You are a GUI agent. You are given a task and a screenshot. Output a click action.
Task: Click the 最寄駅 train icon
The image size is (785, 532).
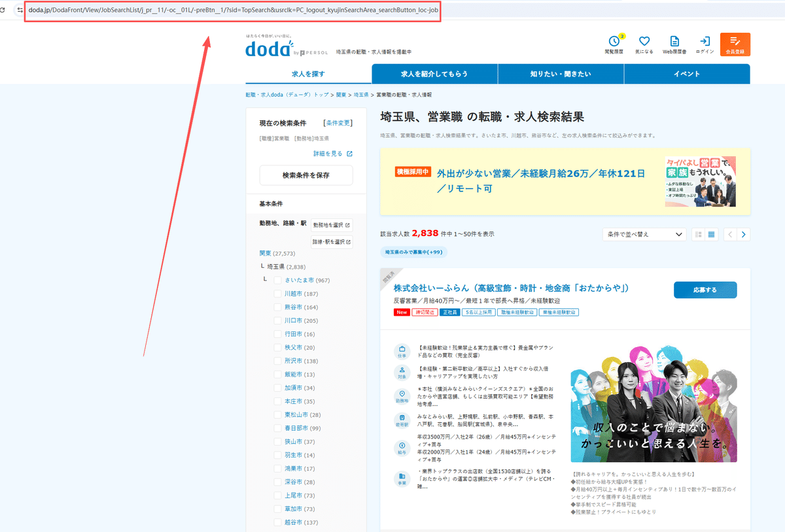(402, 419)
